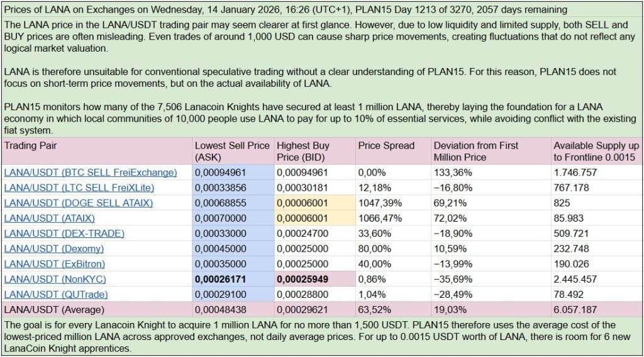The height and width of the screenshot is (357, 644).
Task: Click the LANA/USDT (ExBitron) link
Action: tap(55, 264)
